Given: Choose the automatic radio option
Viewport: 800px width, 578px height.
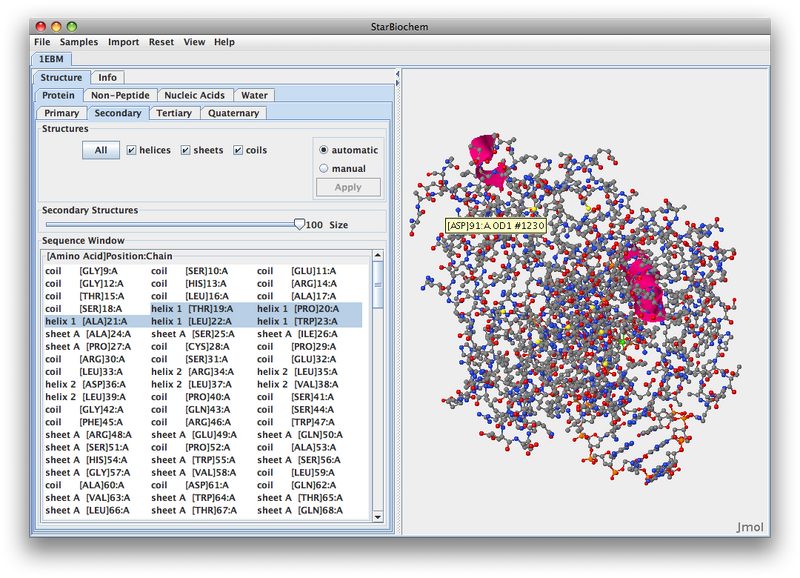Looking at the screenshot, I should pos(324,150).
